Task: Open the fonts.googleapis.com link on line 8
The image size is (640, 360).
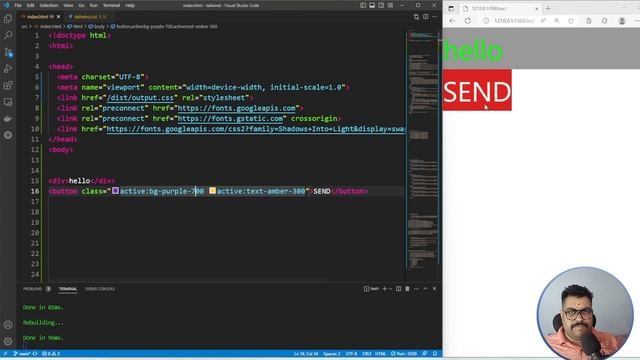Action: 236,108
